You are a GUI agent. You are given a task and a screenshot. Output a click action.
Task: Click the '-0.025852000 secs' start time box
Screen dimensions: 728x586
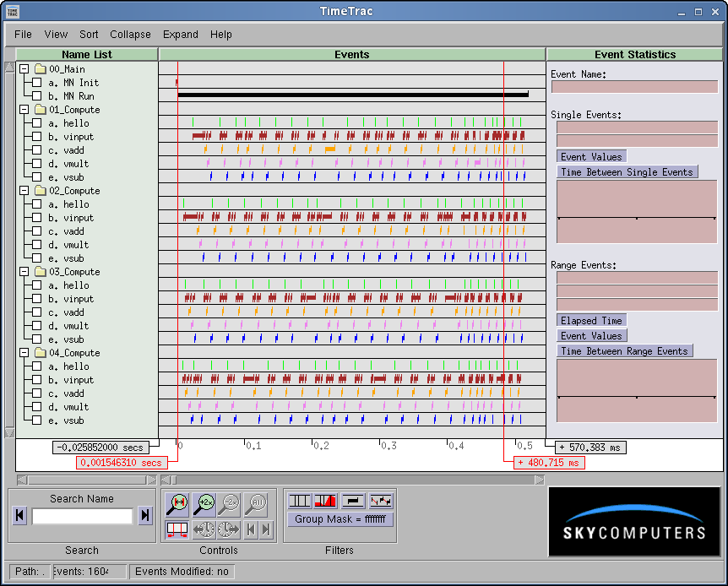pos(101,448)
